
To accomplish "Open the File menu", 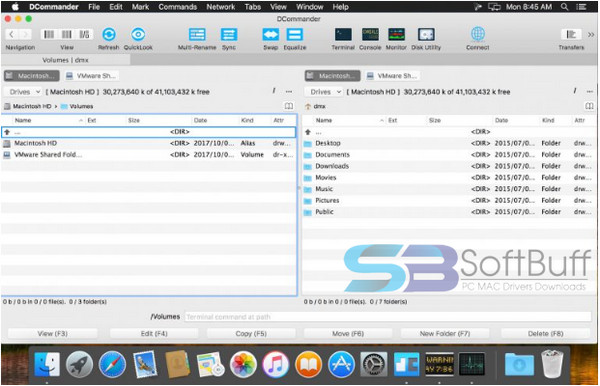I will tap(94, 7).
